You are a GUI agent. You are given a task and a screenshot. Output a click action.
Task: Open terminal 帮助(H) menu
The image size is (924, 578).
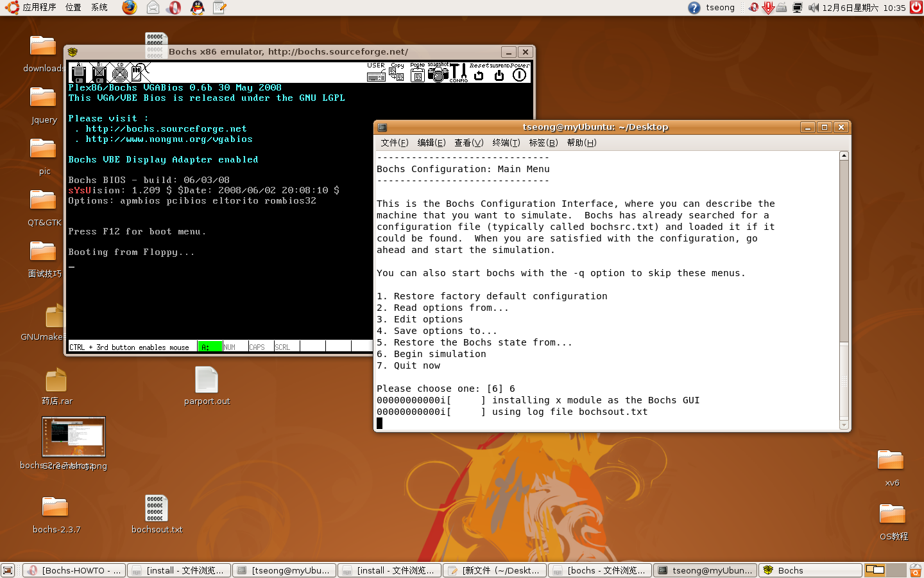coord(581,143)
